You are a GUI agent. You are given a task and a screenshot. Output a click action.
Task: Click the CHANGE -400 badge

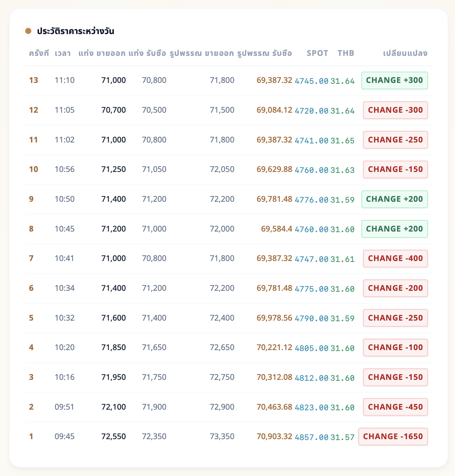395,259
